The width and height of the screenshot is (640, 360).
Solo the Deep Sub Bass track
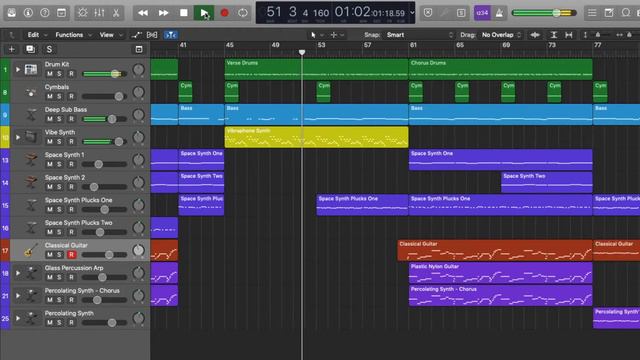[x=60, y=119]
